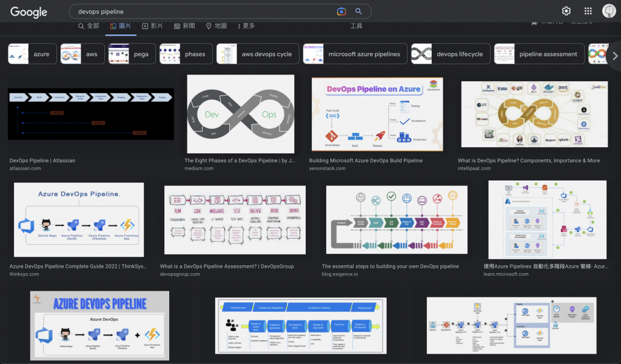621x364 pixels.
Task: Open the 'AZURE DEVOPS PIPELINE' banner image
Action: [x=99, y=326]
